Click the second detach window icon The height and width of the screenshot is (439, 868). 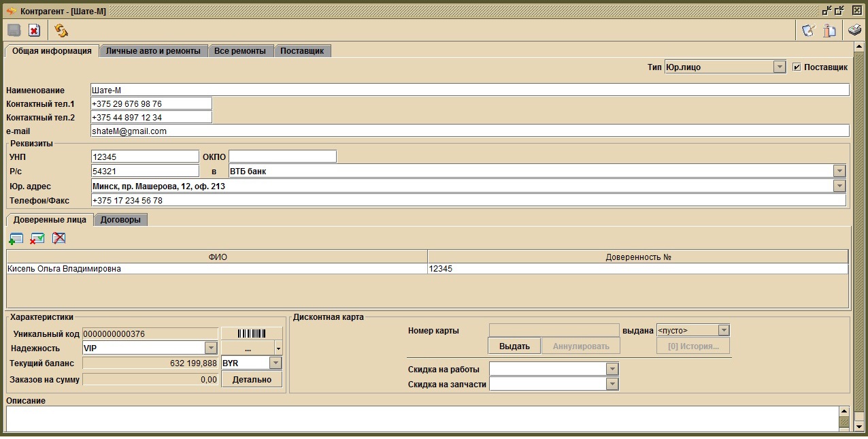(x=839, y=11)
